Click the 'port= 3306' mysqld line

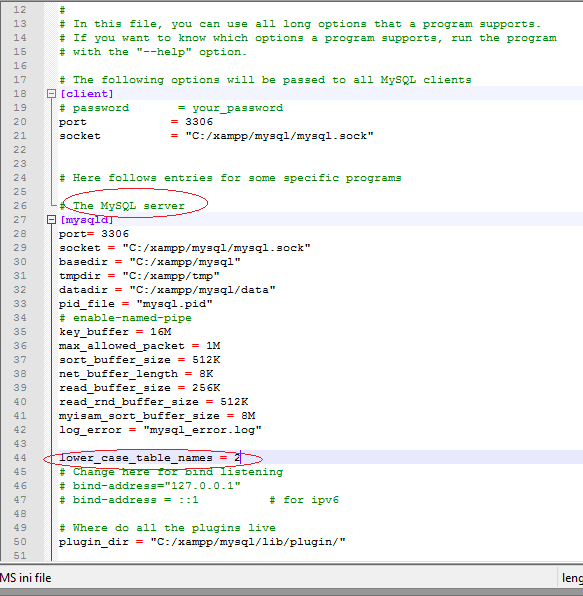94,233
